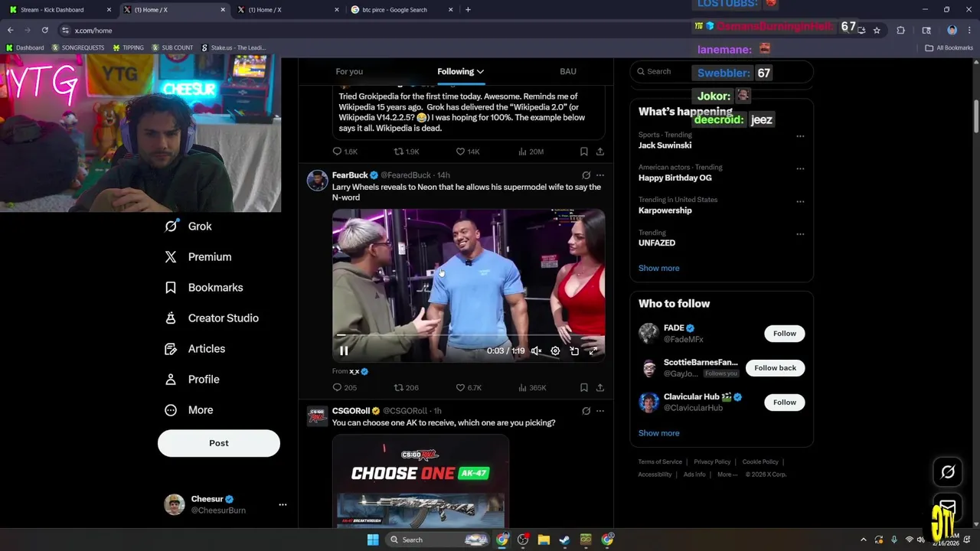Open the All Bookmarks folder

point(949,47)
